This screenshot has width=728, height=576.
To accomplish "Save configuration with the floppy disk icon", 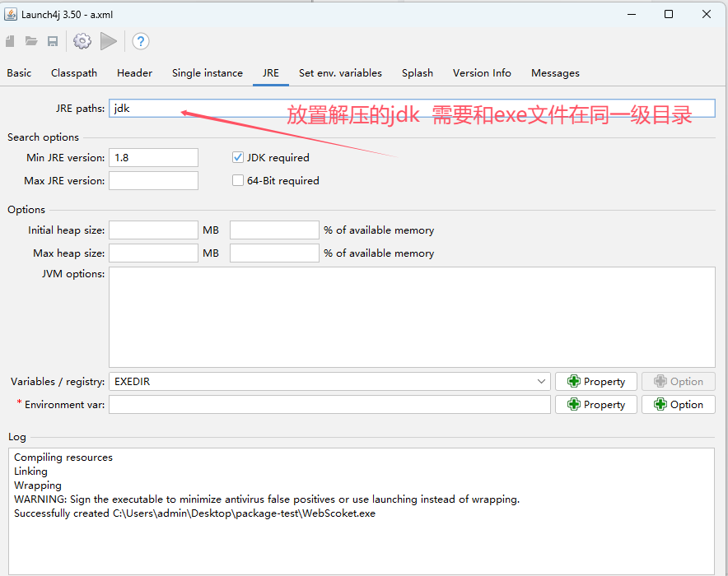I will click(53, 41).
